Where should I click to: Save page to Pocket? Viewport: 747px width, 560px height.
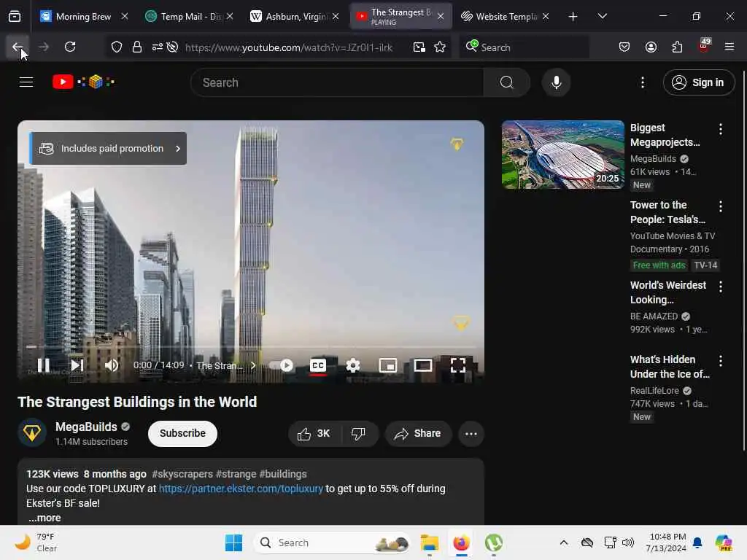pos(624,47)
